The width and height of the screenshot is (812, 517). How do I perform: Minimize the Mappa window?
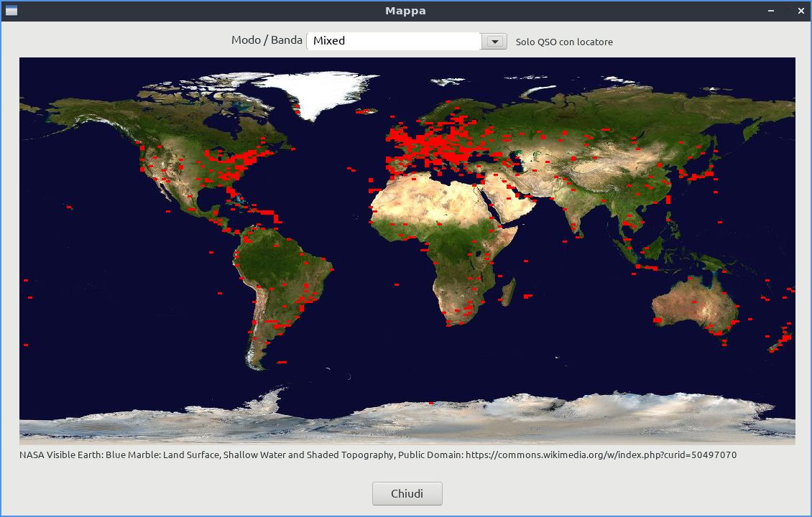(x=771, y=11)
